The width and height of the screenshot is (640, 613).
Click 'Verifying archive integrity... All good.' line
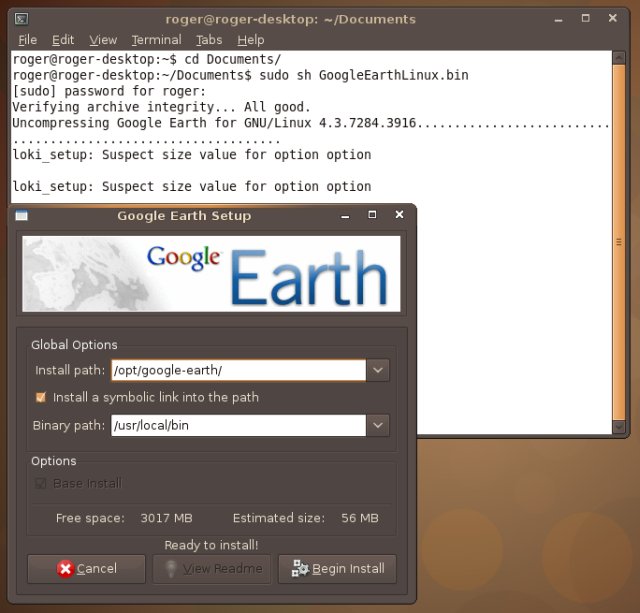161,107
